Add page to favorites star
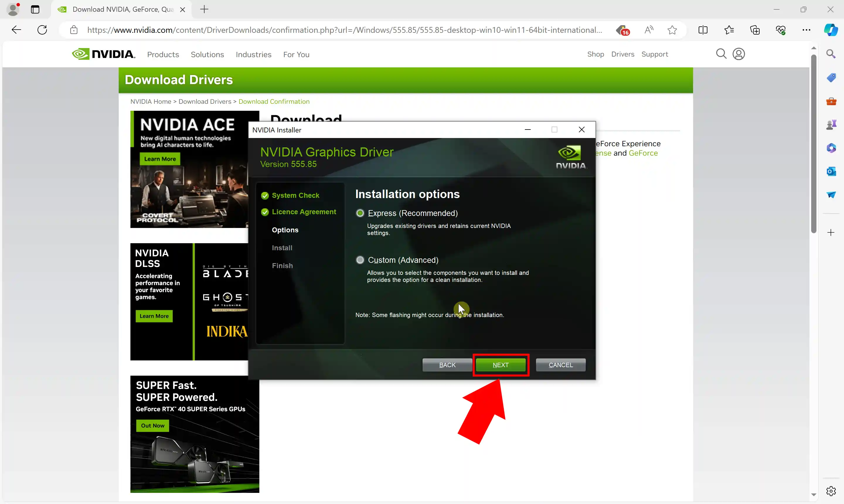This screenshot has height=504, width=844. click(672, 30)
